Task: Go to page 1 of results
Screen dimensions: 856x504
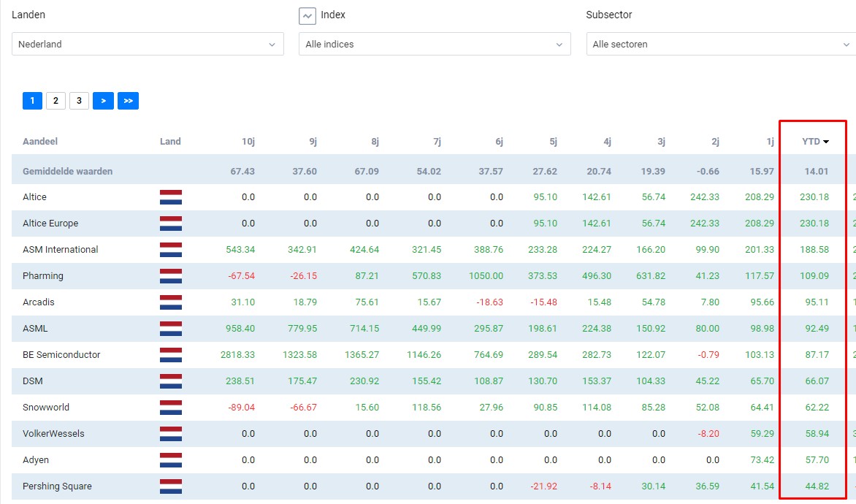Action: click(x=32, y=101)
